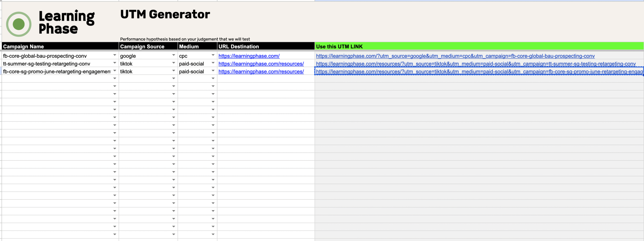Select the Medium header cell
This screenshot has height=241, width=644.
click(197, 46)
